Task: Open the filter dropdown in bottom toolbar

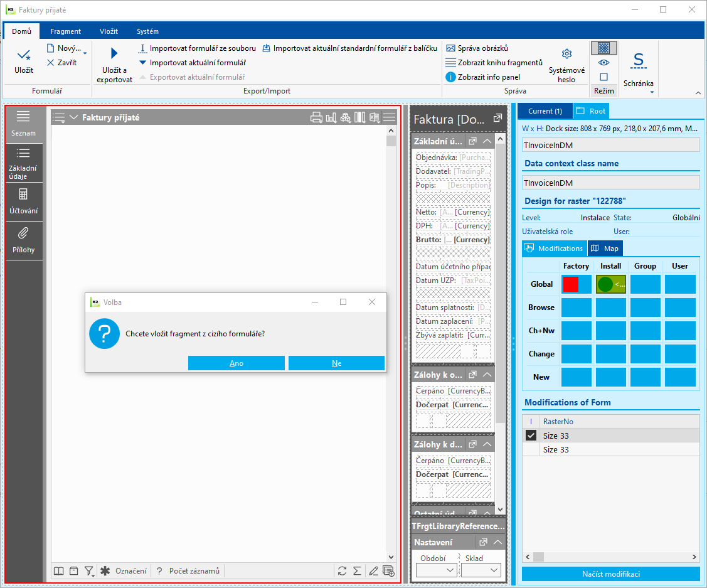Action: click(x=90, y=571)
